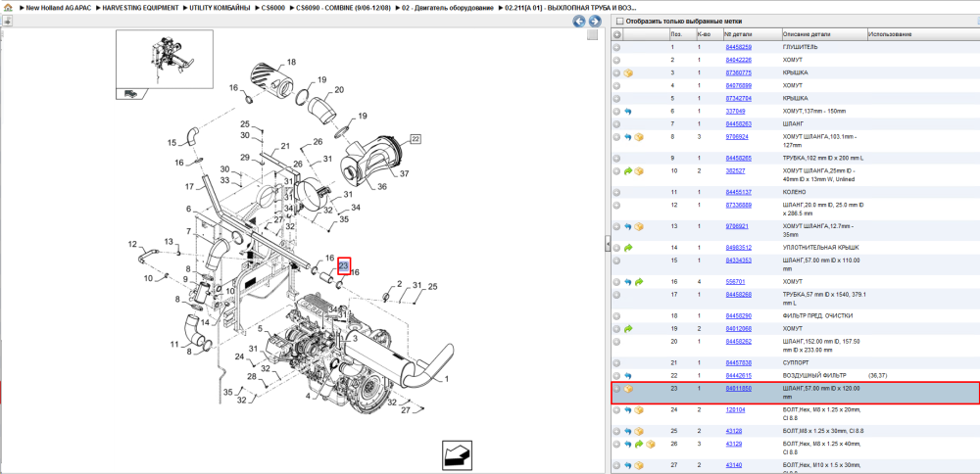This screenshot has height=474, width=980.
Task: Click the large arrow icon below diagram
Action: click(457, 455)
